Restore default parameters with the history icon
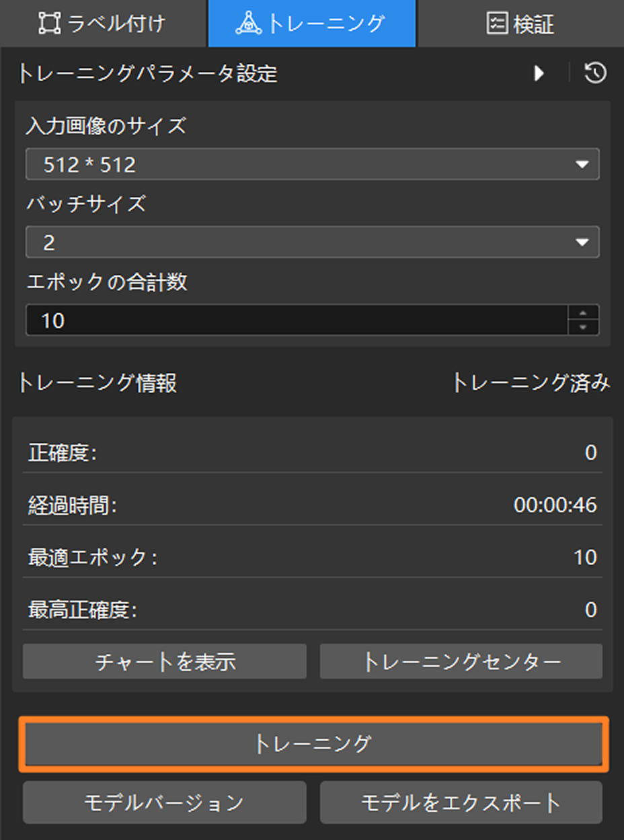This screenshot has width=624, height=840. point(596,73)
